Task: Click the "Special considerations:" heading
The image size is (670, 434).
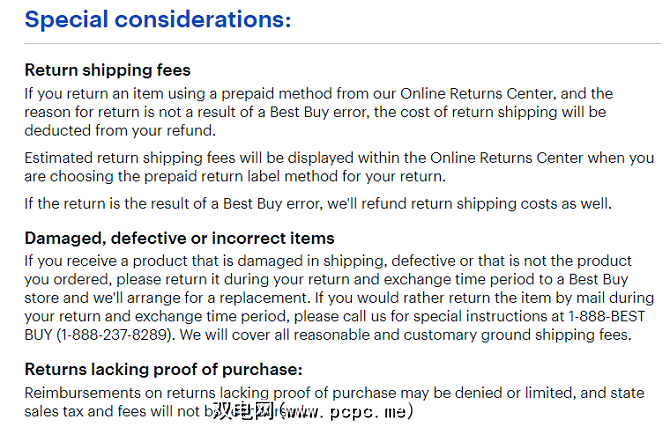Action: 157,19
